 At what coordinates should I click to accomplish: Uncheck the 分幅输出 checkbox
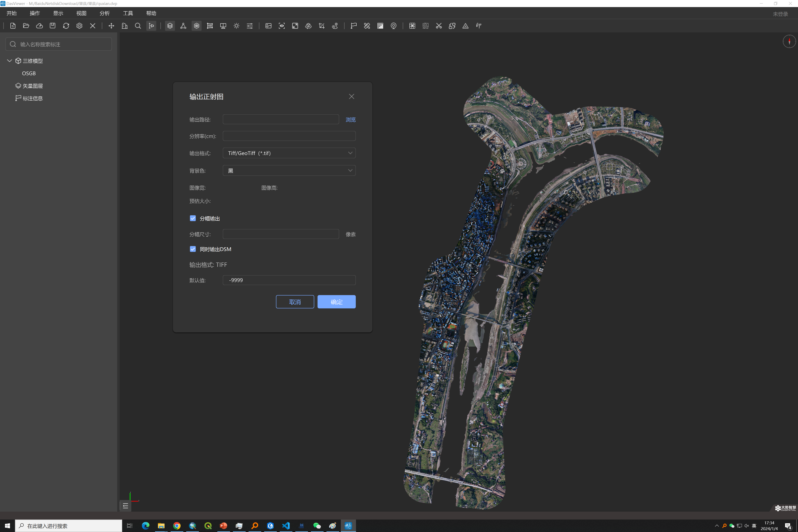coord(193,218)
